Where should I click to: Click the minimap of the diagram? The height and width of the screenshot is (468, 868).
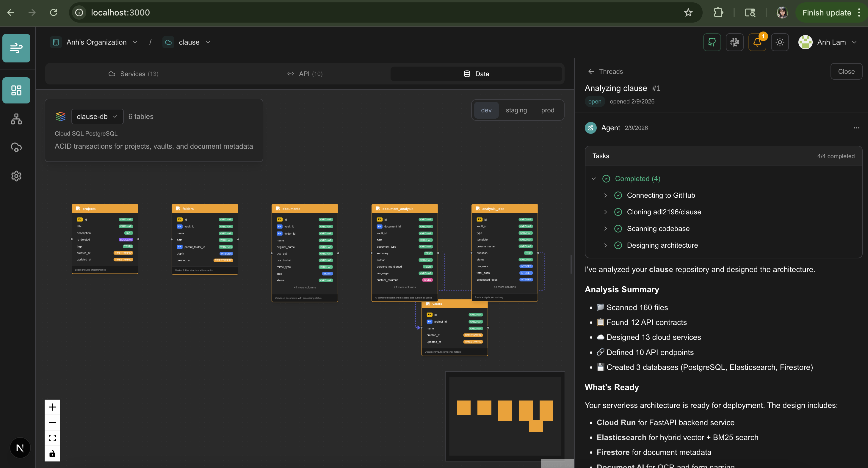504,416
